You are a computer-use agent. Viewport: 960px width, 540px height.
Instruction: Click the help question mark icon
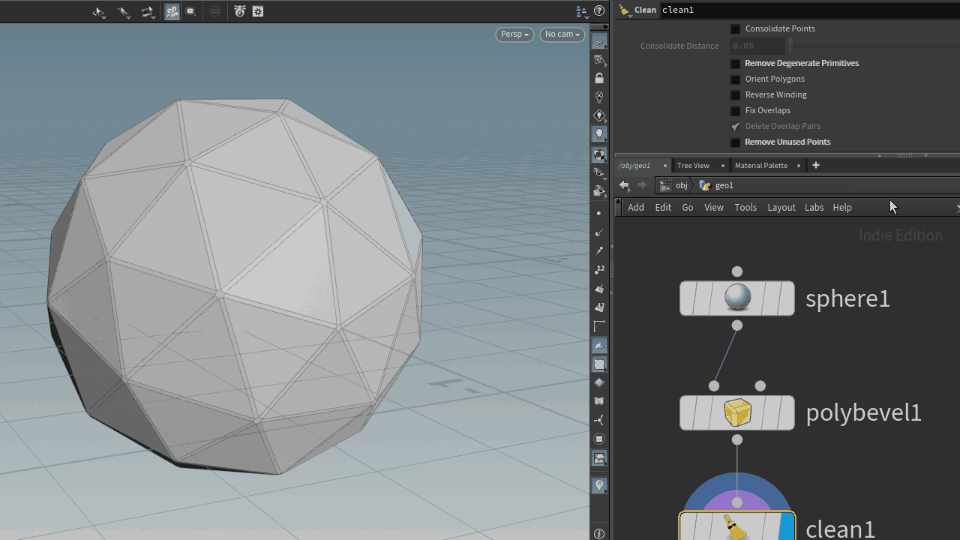tap(599, 10)
